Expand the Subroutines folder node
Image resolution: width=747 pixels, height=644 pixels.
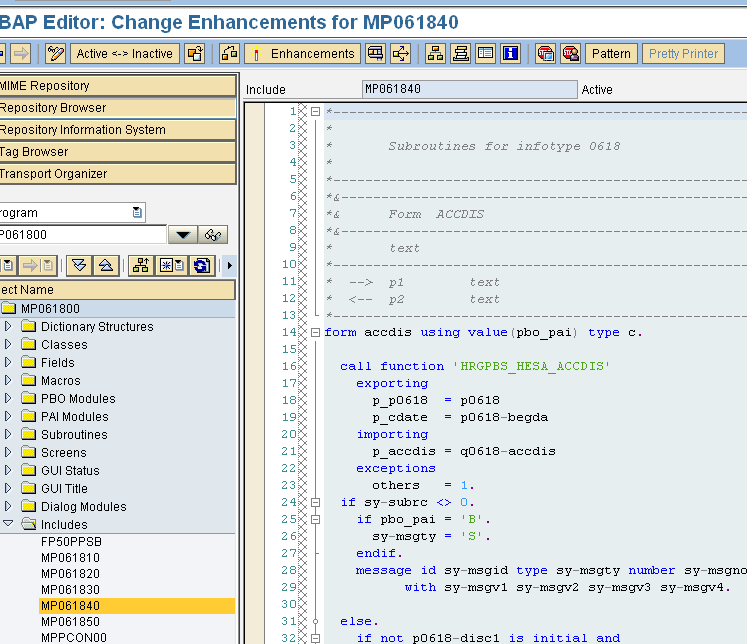[x=8, y=434]
